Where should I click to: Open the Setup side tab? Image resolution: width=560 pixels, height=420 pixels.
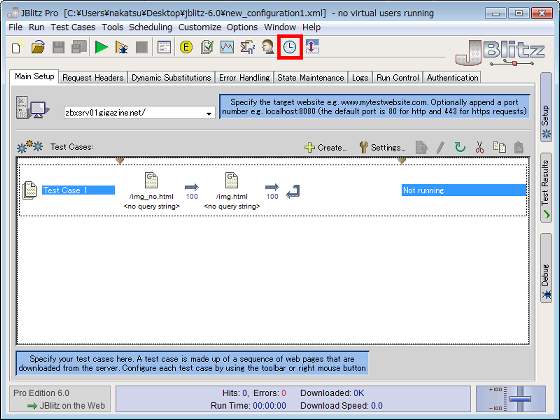tap(546, 107)
